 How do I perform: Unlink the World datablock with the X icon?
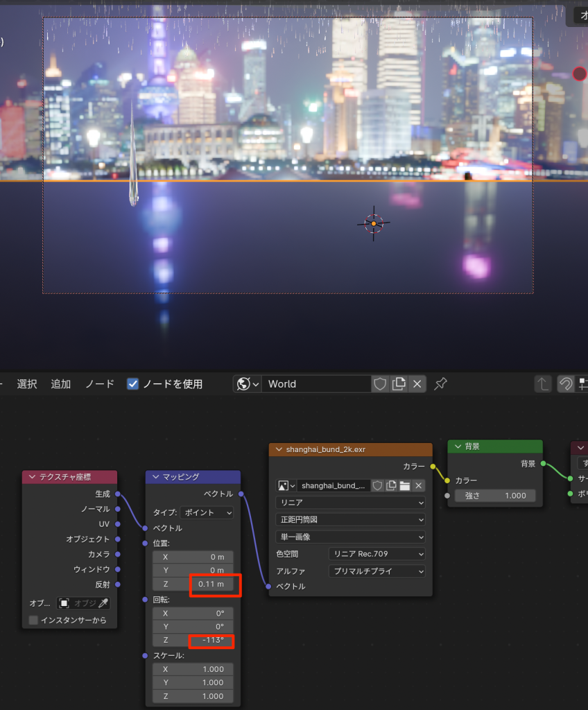point(417,384)
